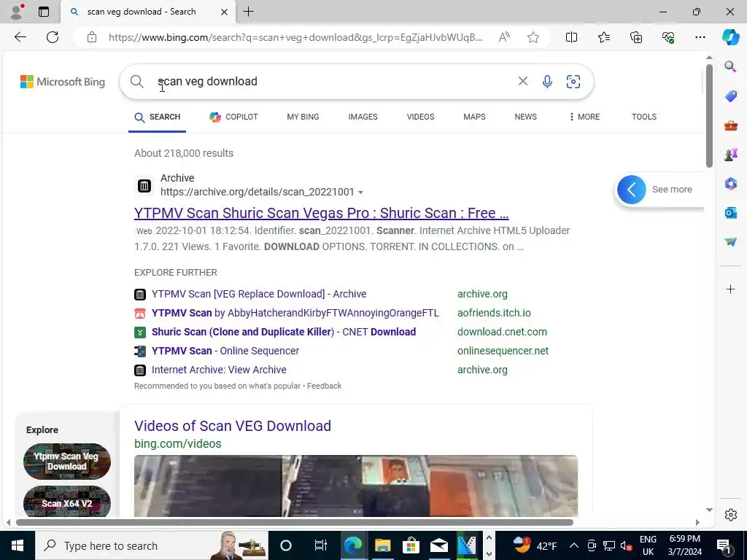Expand archive.org URL dropdown arrow
Image resolution: width=747 pixels, height=560 pixels.
click(360, 192)
